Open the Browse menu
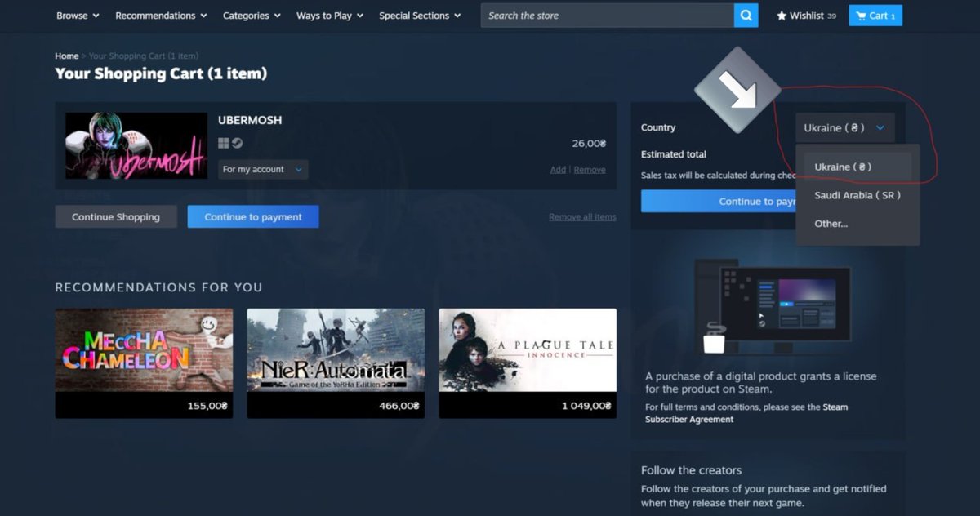The height and width of the screenshot is (516, 980). point(78,16)
